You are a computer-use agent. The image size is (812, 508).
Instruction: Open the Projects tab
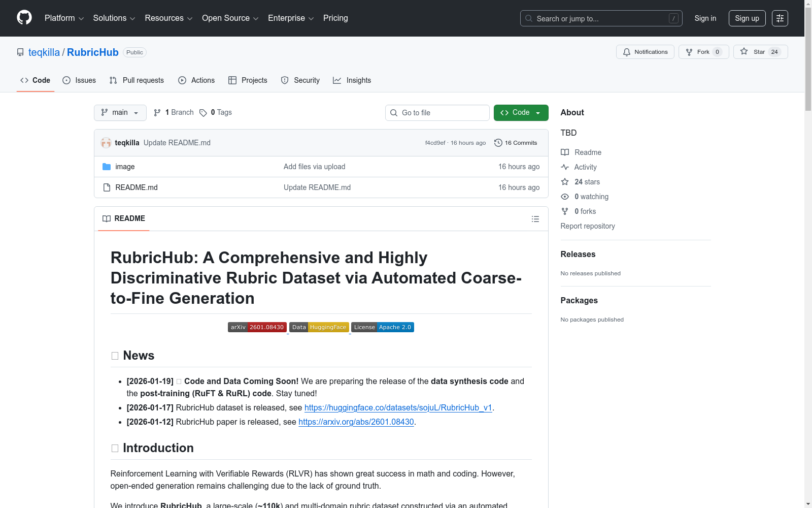click(248, 80)
